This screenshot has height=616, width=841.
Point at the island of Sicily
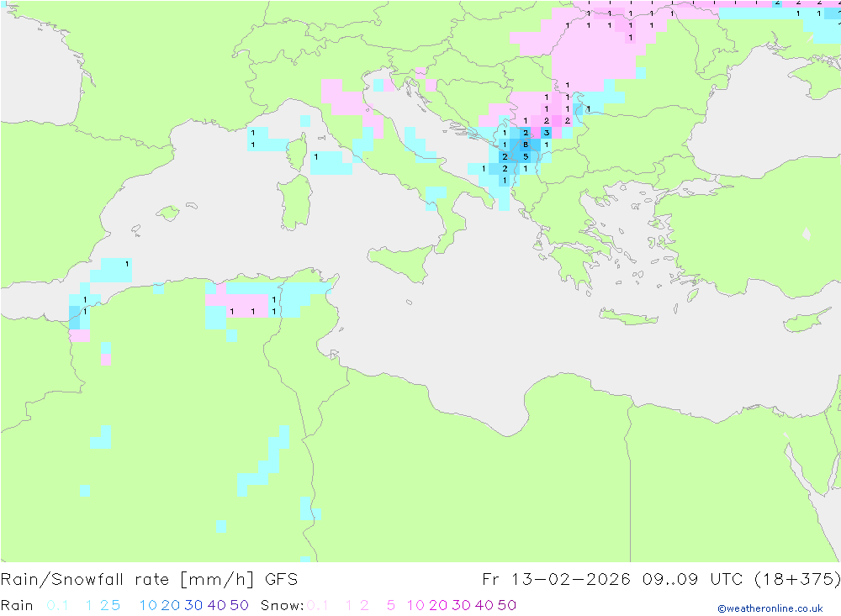coord(404,263)
